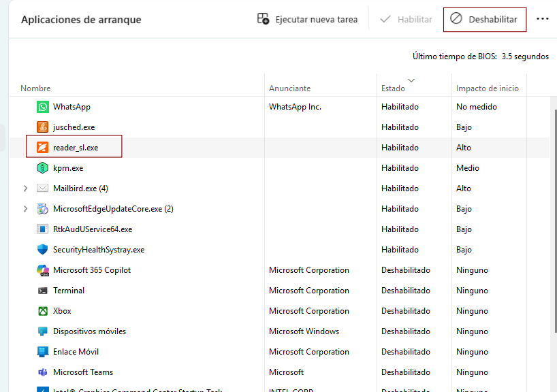Image resolution: width=557 pixels, height=392 pixels.
Task: Click the Java jusched.exe icon
Action: point(41,127)
